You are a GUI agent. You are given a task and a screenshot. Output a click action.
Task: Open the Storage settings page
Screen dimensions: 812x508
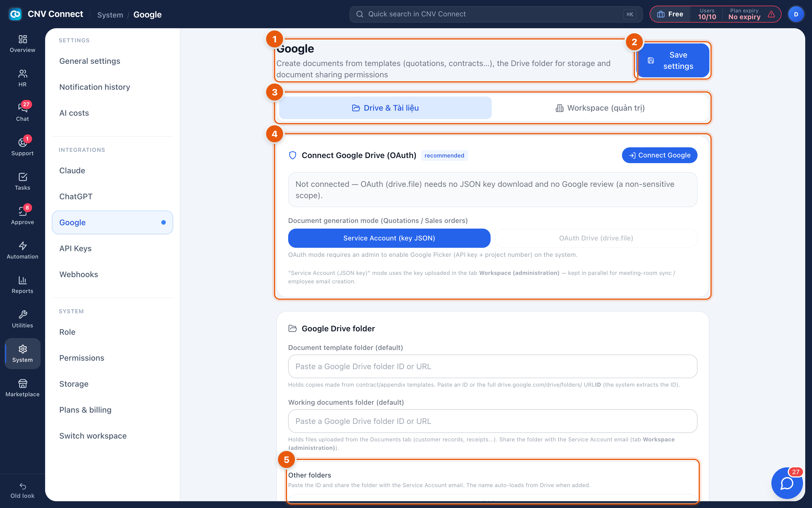[x=112, y=384]
